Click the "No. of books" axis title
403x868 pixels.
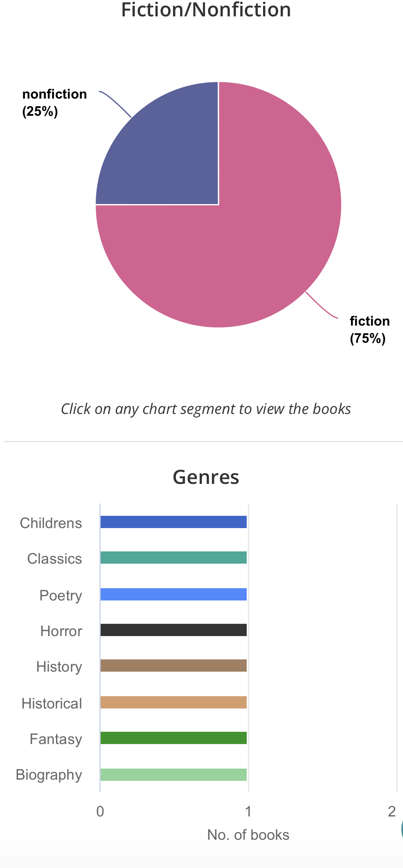pos(248,835)
